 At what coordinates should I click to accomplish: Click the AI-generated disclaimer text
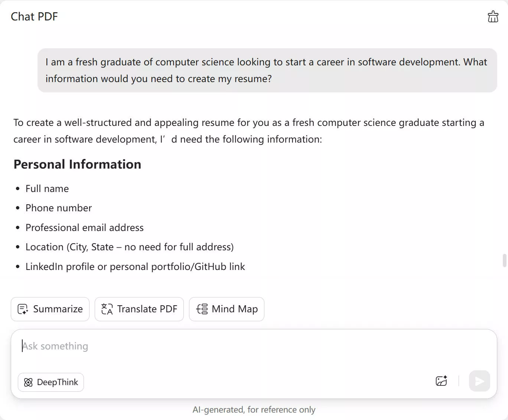click(x=254, y=410)
